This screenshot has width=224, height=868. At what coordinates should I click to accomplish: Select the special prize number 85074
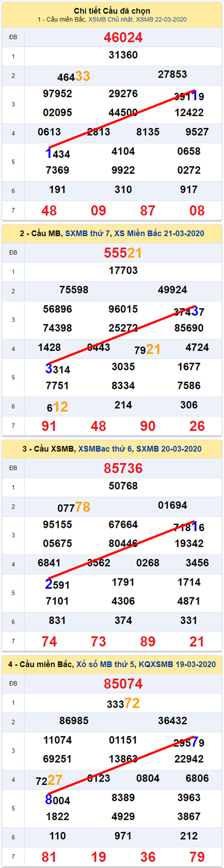123,683
